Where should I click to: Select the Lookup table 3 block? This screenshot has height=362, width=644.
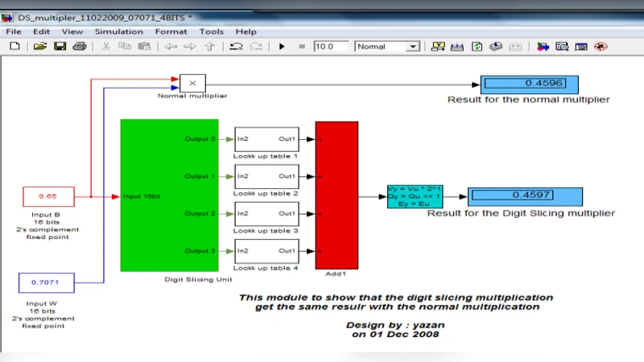tap(266, 213)
